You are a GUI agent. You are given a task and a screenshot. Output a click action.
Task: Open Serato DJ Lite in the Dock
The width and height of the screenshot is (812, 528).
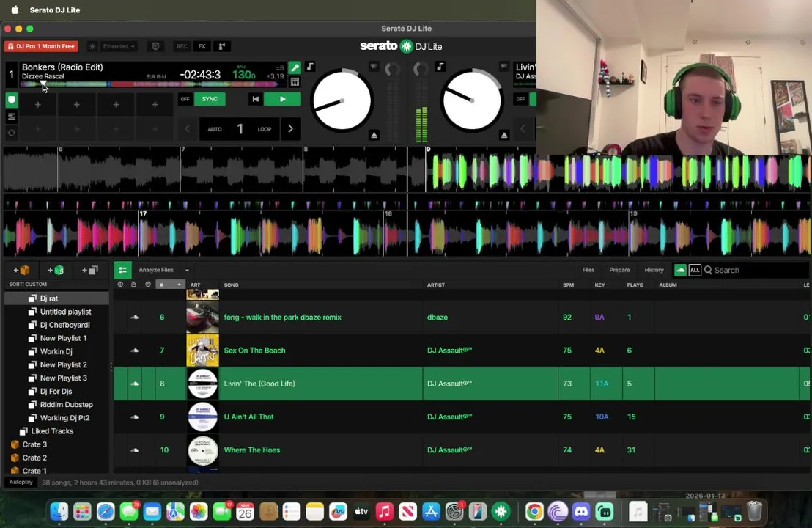pyautogui.click(x=501, y=511)
